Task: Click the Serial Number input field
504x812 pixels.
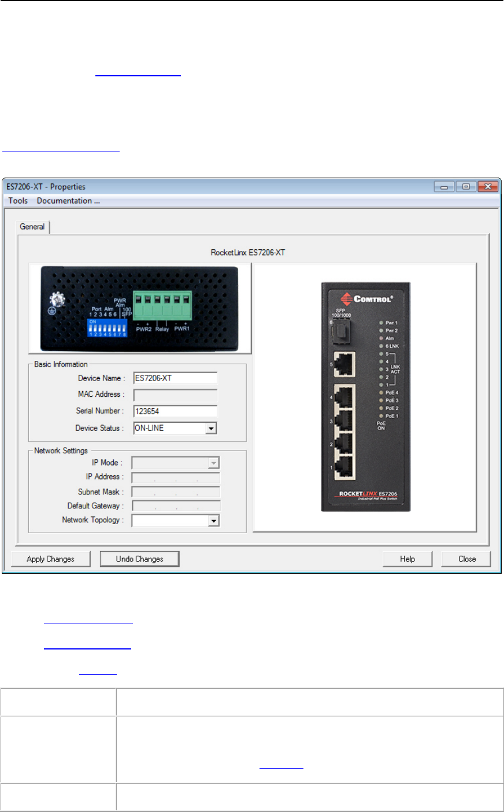Action: pos(175,411)
